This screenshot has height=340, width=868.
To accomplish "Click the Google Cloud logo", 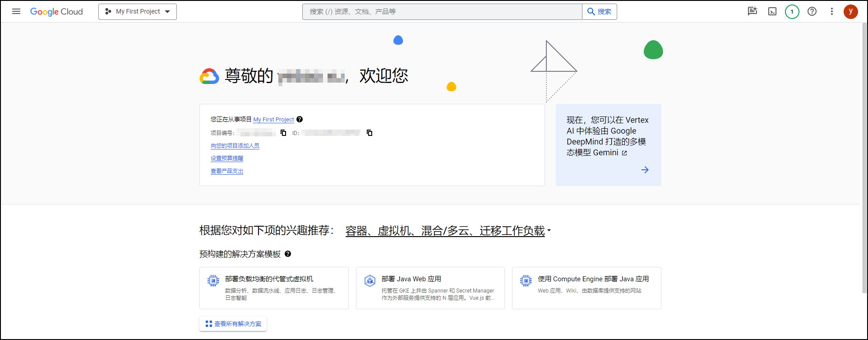I will 56,12.
